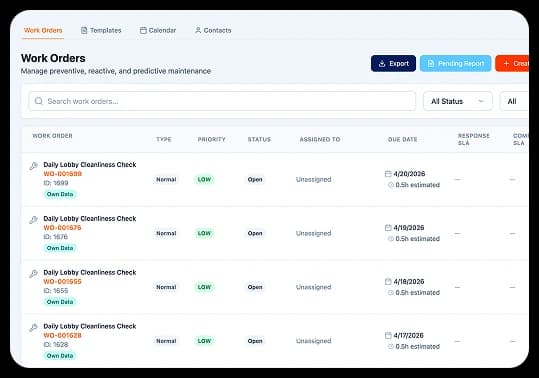
Task: Open work order link WO-001655
Action: [x=63, y=282]
